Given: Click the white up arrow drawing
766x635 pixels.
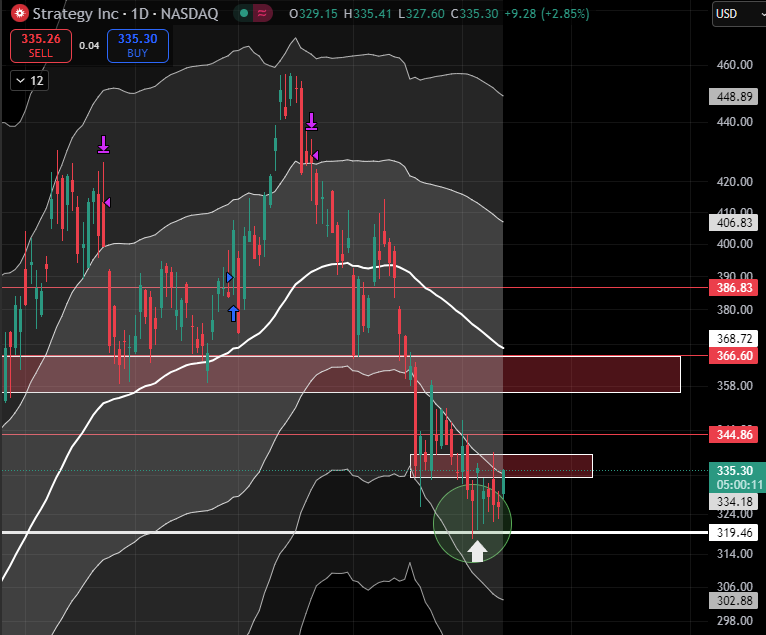Looking at the screenshot, I should click(x=477, y=551).
